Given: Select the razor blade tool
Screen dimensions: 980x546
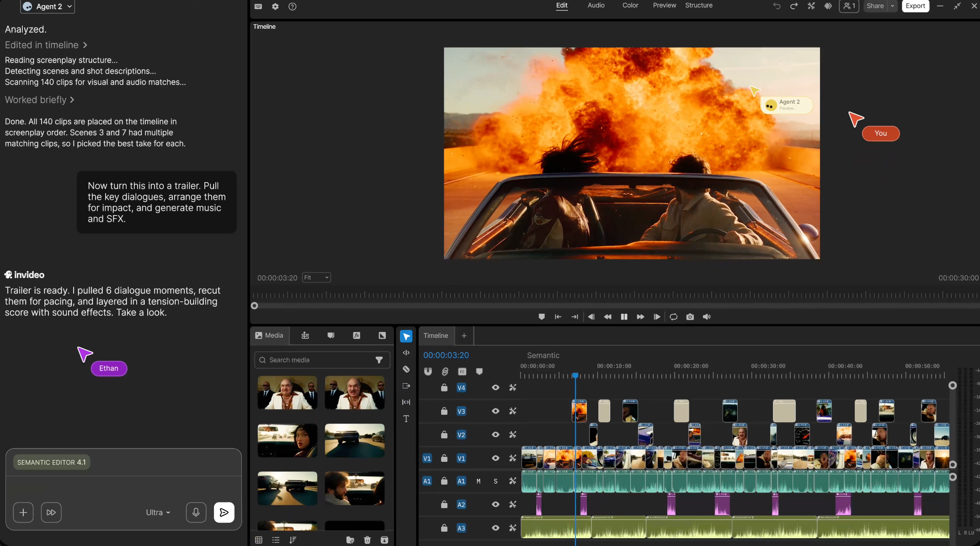Looking at the screenshot, I should 406,369.
